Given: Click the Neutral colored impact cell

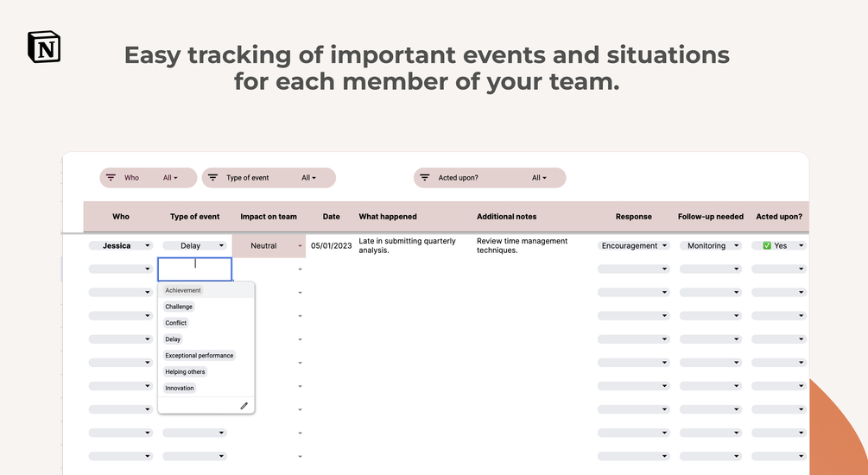Looking at the screenshot, I should tap(264, 246).
